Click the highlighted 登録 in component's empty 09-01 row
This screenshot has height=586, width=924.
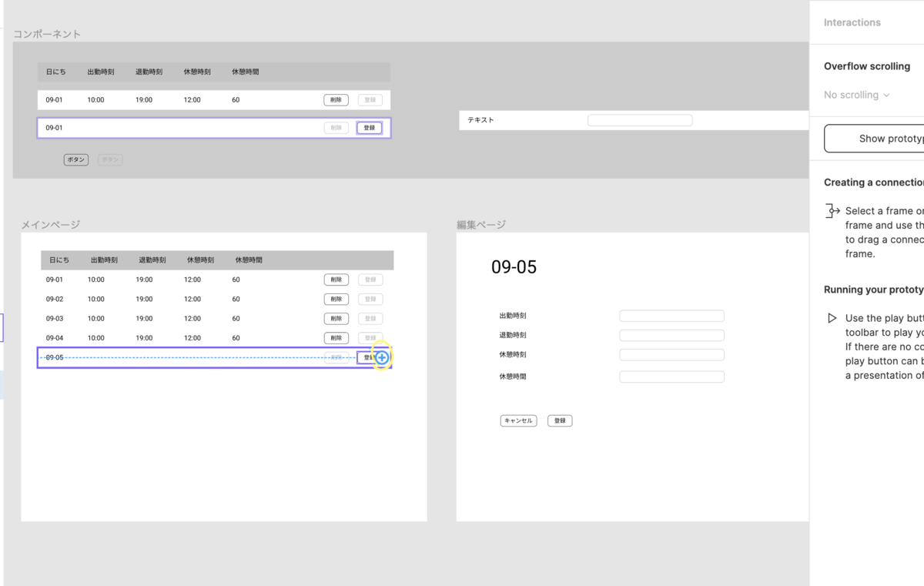pyautogui.click(x=370, y=128)
